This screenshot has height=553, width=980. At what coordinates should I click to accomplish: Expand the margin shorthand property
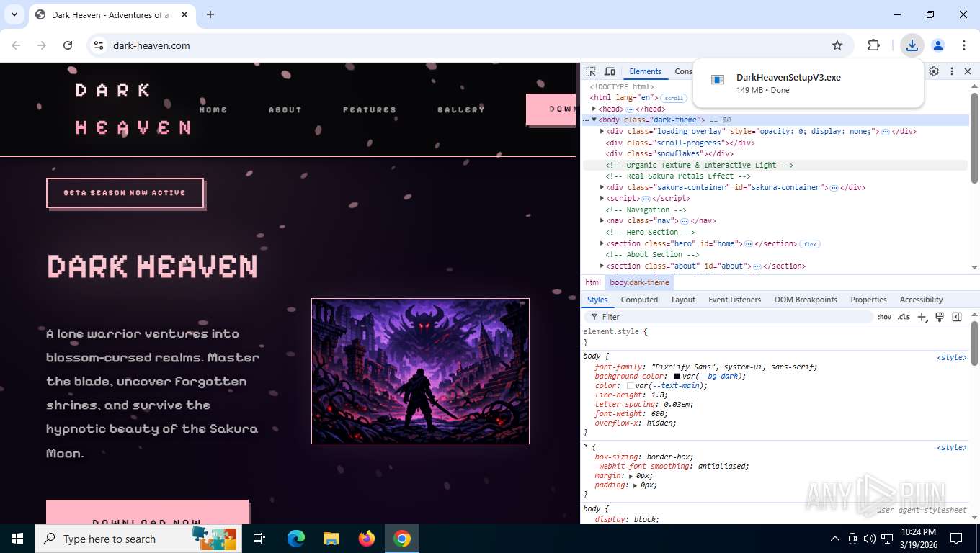[x=631, y=476]
